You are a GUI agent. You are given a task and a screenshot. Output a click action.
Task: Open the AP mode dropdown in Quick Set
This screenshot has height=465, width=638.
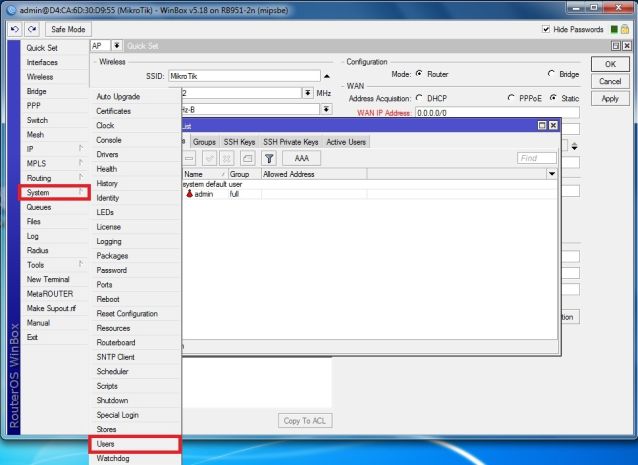pyautogui.click(x=116, y=46)
